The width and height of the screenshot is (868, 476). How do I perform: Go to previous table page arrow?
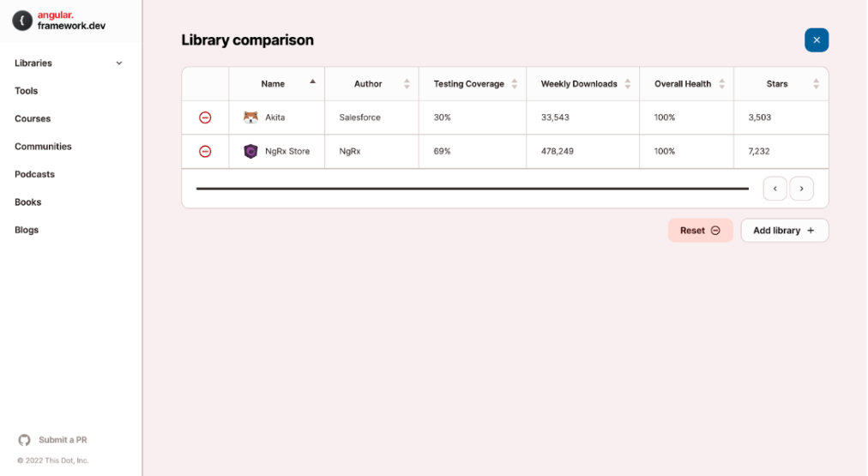[775, 189]
